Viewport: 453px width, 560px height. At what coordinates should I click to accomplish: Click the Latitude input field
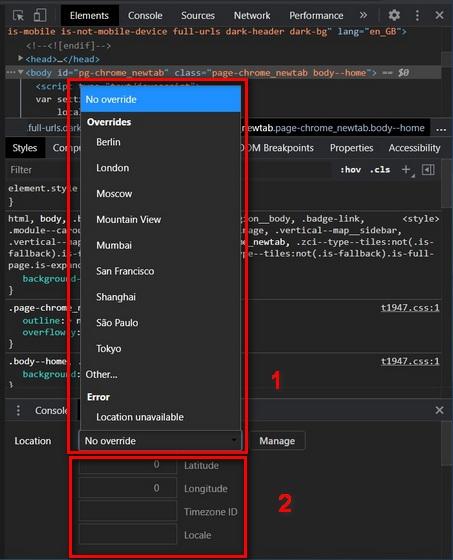[x=128, y=465]
